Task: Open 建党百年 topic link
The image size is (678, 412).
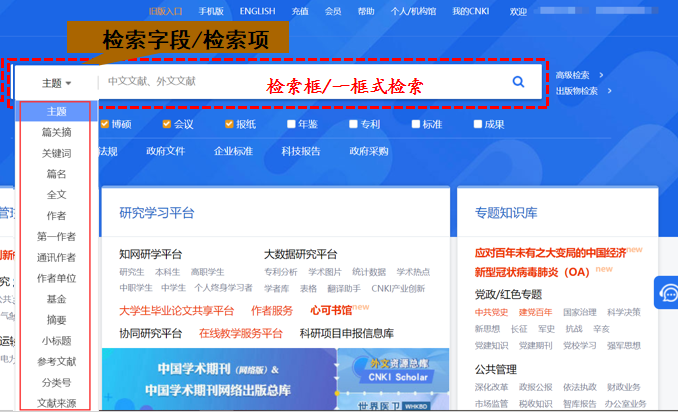Action: pyautogui.click(x=535, y=312)
